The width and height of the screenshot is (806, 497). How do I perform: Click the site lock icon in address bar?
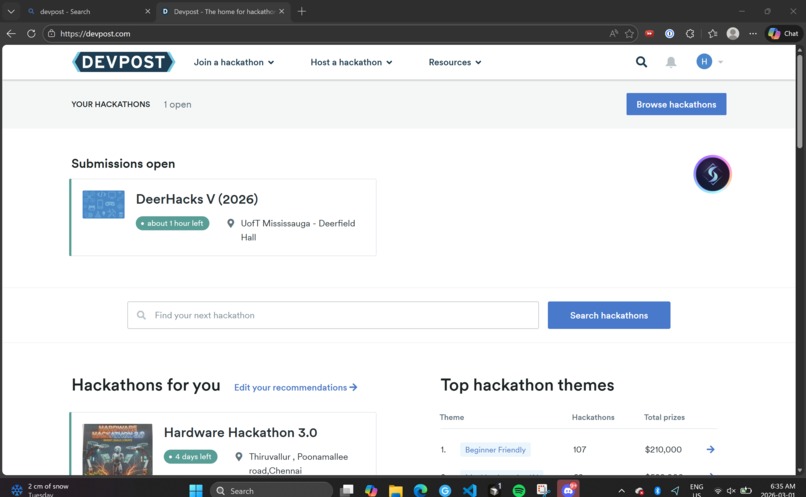pyautogui.click(x=51, y=33)
